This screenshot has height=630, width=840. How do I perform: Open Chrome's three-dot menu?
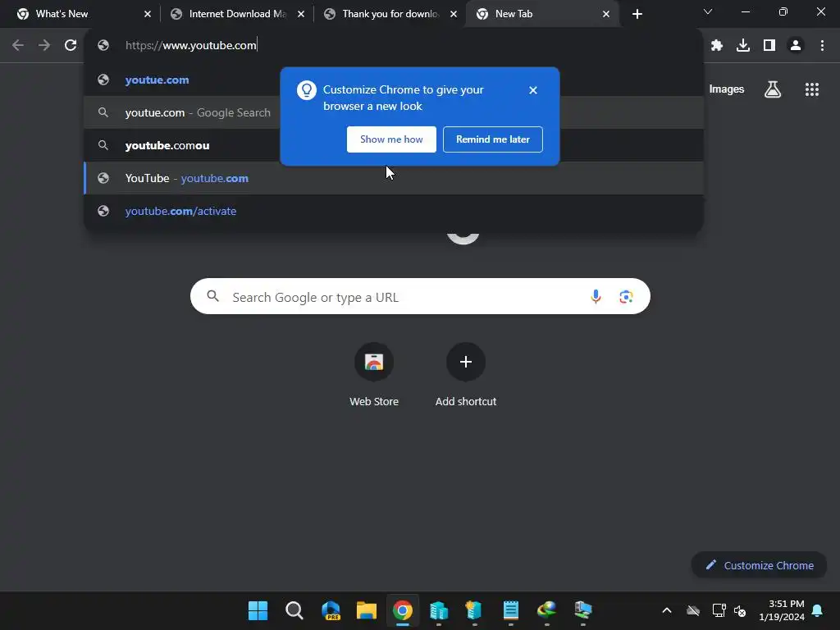822,46
